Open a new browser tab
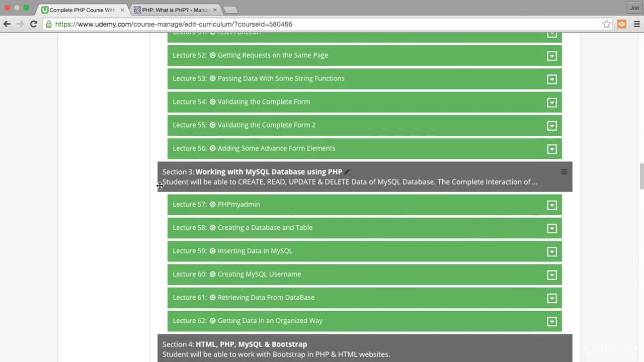644x362 pixels. point(230,10)
